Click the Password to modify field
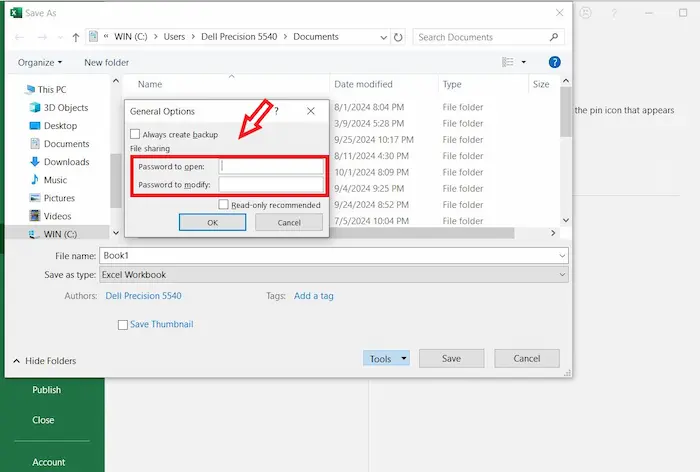Image resolution: width=700 pixels, height=472 pixels. point(271,184)
